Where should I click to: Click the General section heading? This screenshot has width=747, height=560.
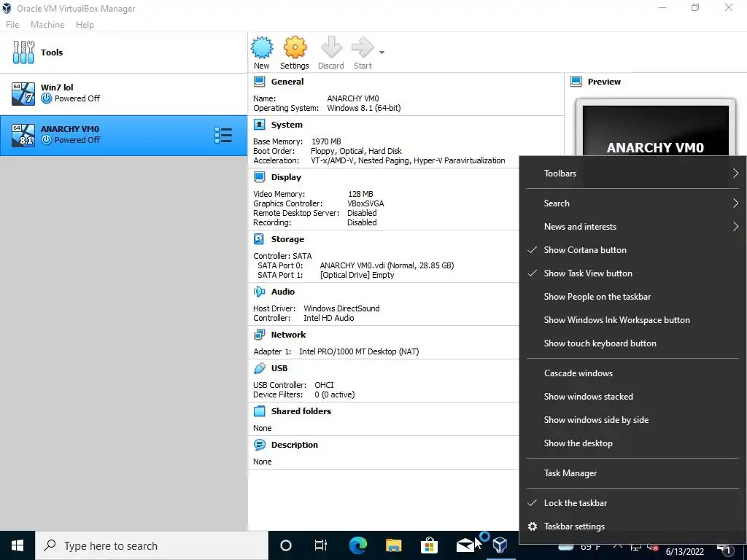coord(287,82)
